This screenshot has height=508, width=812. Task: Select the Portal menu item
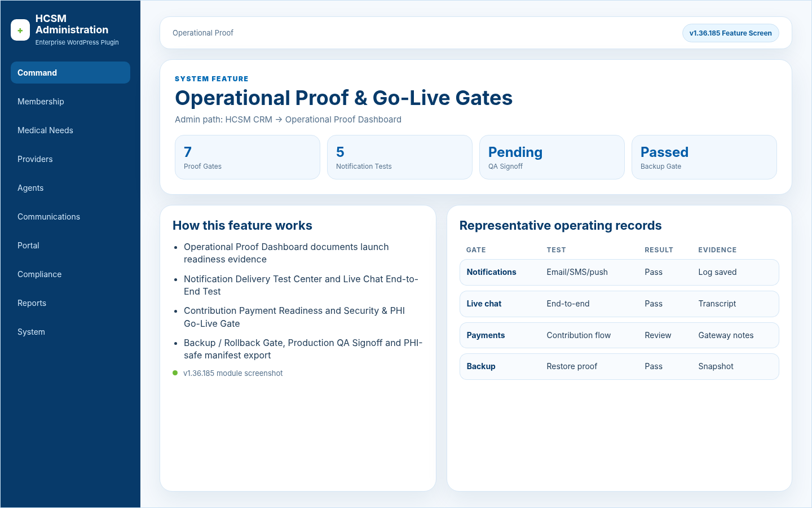click(70, 246)
